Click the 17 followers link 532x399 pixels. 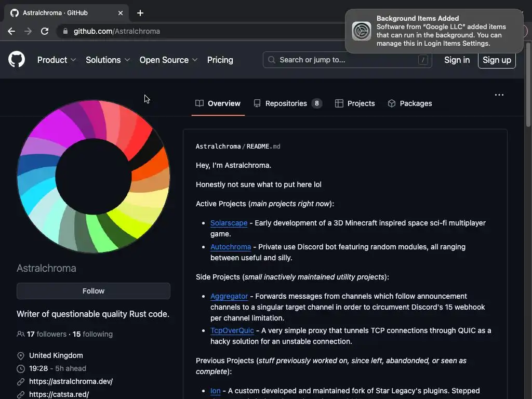coord(46,334)
